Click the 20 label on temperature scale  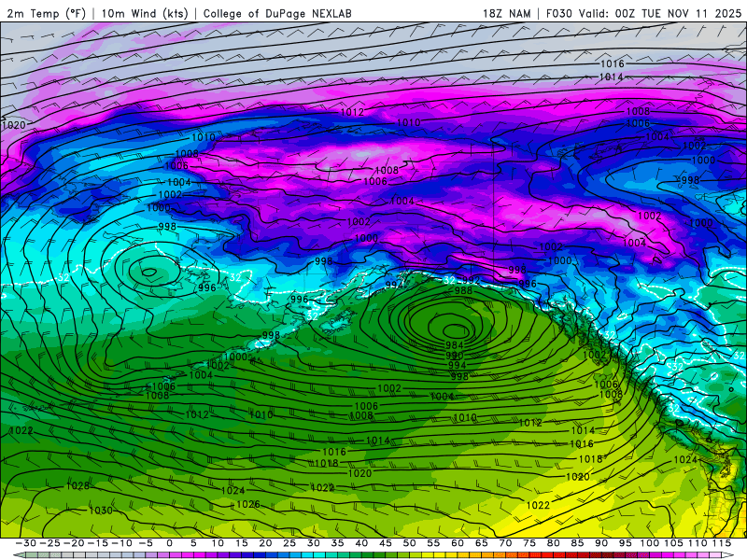pyautogui.click(x=265, y=543)
